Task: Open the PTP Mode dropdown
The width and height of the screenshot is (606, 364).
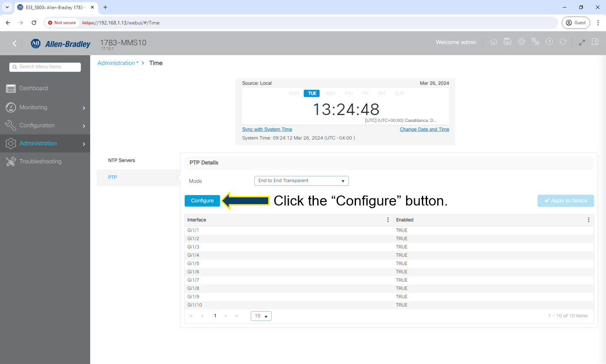Action: 301,181
